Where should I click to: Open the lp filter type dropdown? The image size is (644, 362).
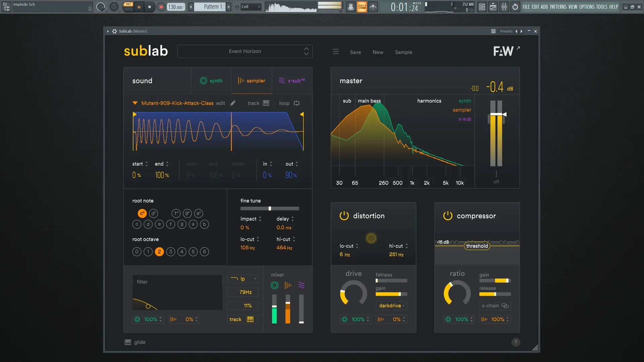[x=243, y=279]
